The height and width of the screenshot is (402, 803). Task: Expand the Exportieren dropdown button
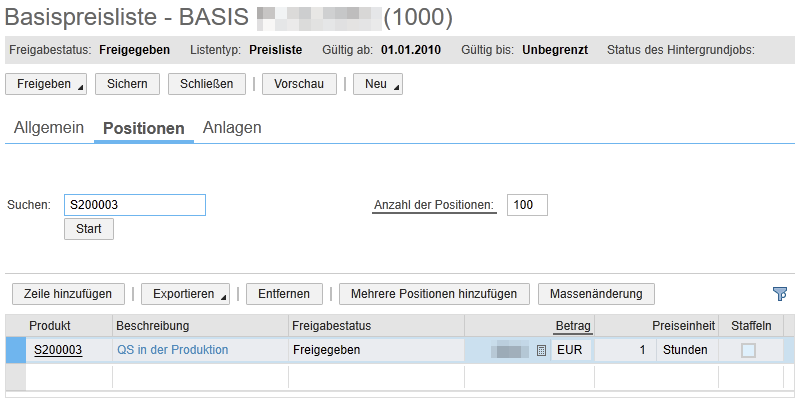[x=185, y=294]
